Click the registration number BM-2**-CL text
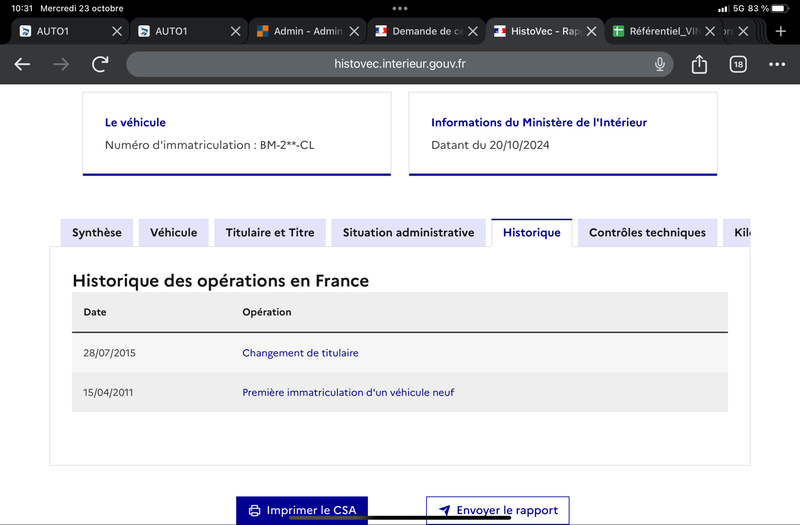Viewport: 800px width, 525px height. [287, 145]
